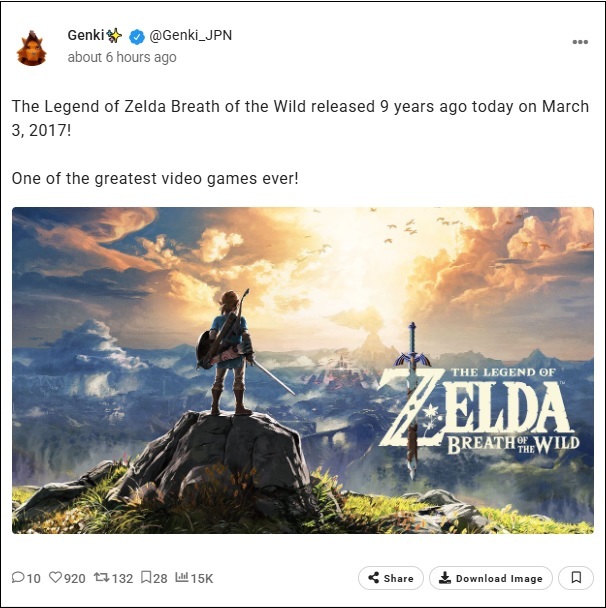Screen dimensions: 606x608
Task: Click the sparkle emoji beside the Genki name
Action: 114,36
